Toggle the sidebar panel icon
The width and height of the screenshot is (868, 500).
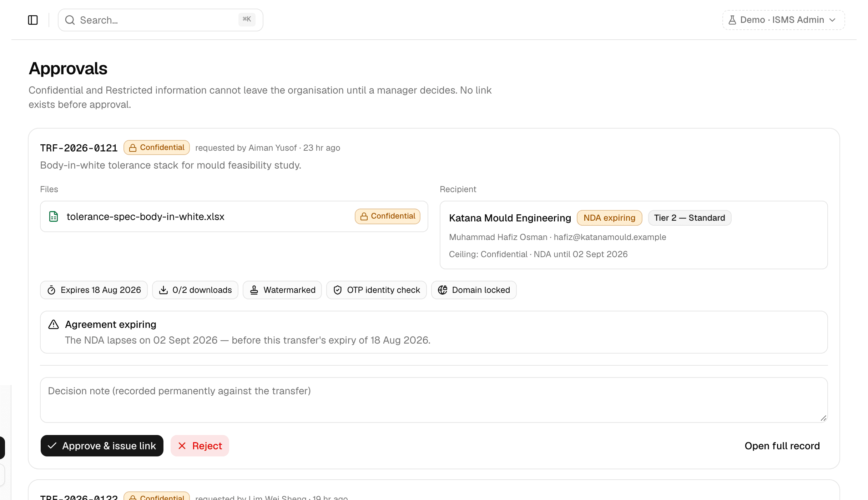coord(33,20)
